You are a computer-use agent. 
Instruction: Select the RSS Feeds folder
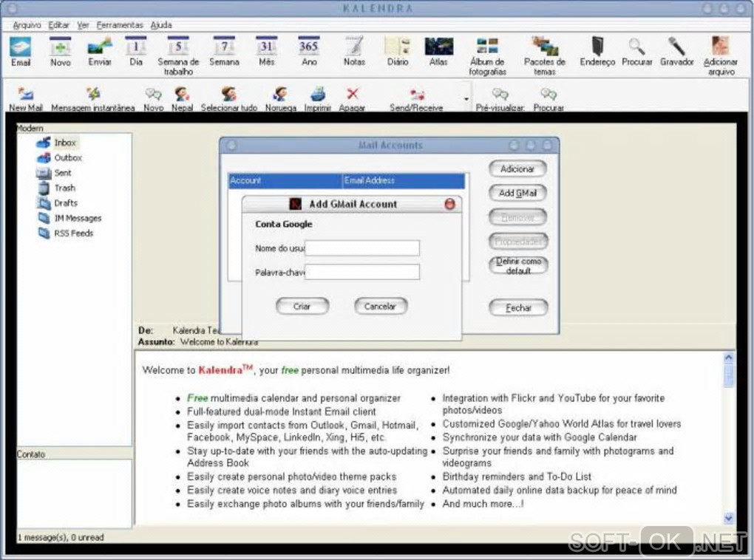point(66,233)
